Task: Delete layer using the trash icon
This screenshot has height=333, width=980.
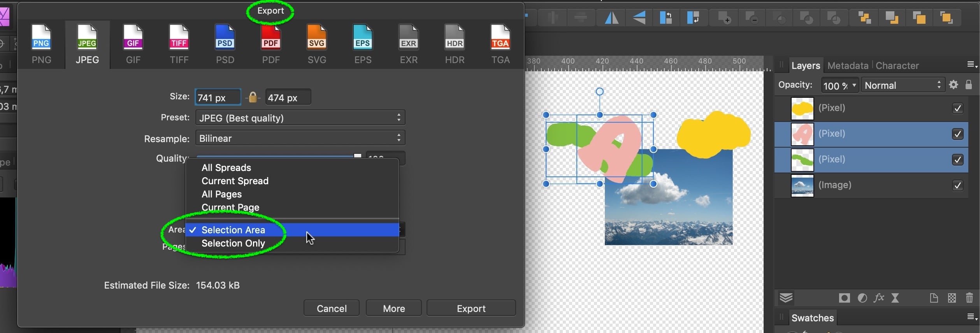Action: [x=969, y=298]
